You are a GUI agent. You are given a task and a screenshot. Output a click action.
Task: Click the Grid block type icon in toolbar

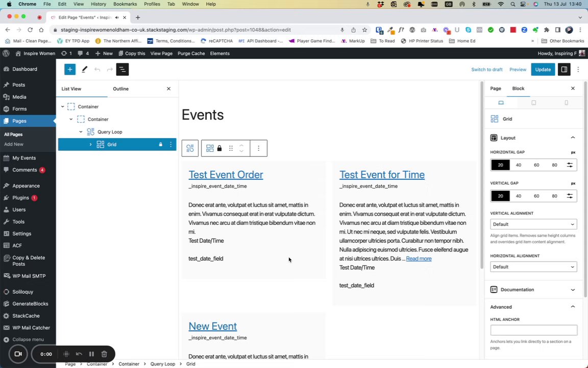(x=210, y=148)
